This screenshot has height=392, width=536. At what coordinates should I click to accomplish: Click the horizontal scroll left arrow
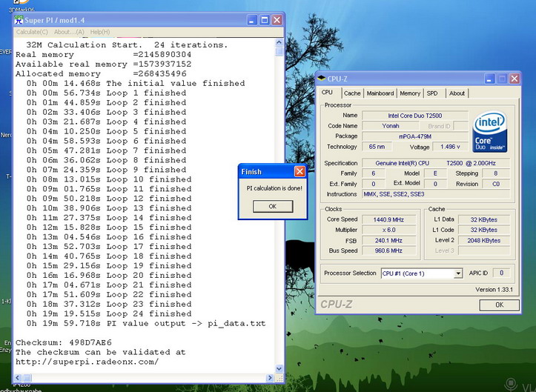[x=18, y=378]
